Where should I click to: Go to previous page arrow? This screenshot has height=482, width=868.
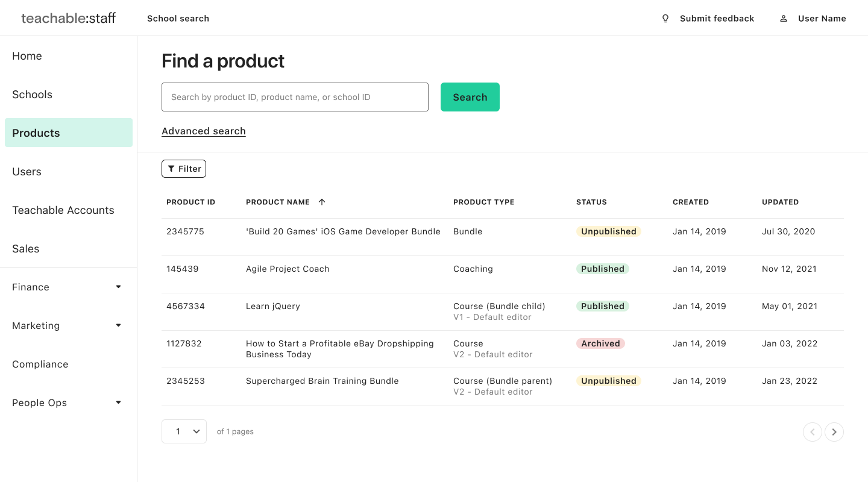click(x=813, y=432)
